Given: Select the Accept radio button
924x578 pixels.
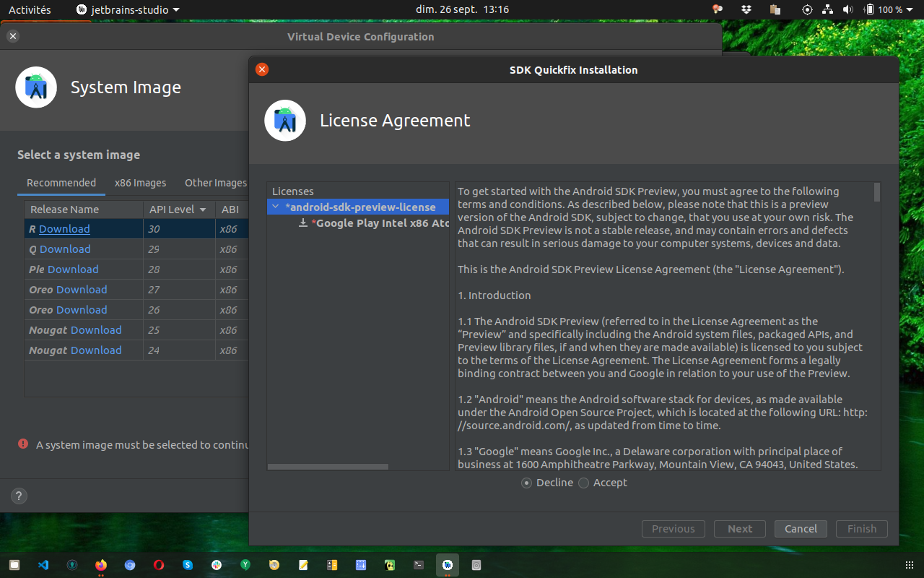Looking at the screenshot, I should 583,483.
